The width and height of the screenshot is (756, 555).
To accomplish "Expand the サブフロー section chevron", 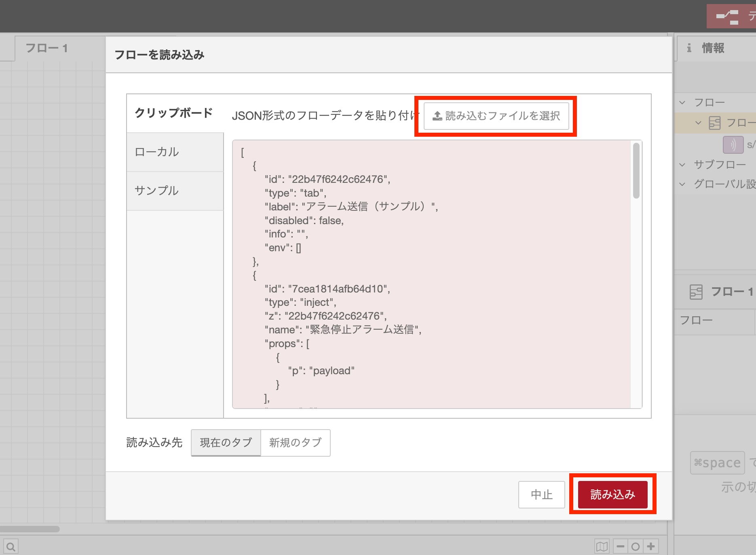I will (682, 165).
